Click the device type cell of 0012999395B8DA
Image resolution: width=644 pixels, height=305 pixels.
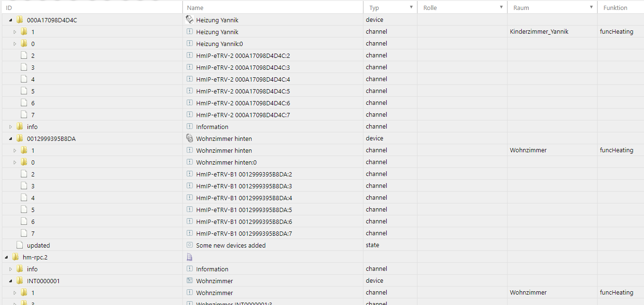coord(390,139)
